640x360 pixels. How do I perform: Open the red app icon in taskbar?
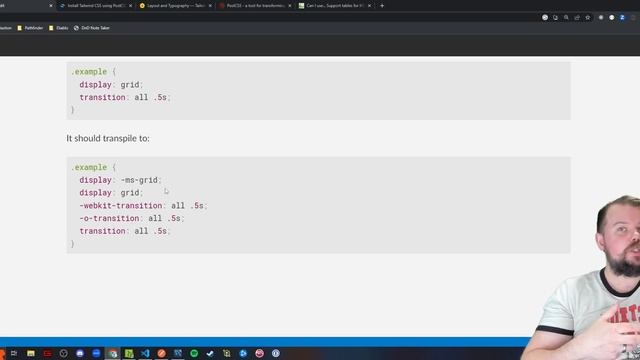(x=47, y=353)
